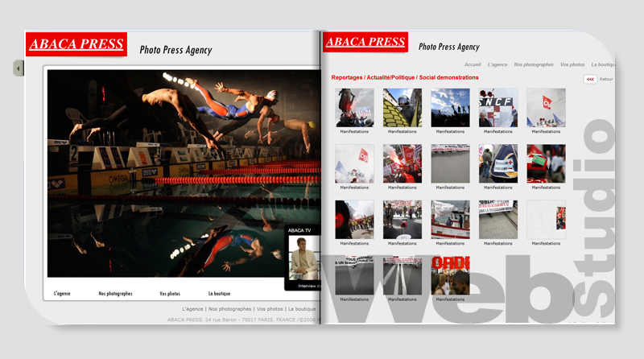644x359 pixels.
Task: Open La boutique below the swimmers photo
Action: [219, 294]
